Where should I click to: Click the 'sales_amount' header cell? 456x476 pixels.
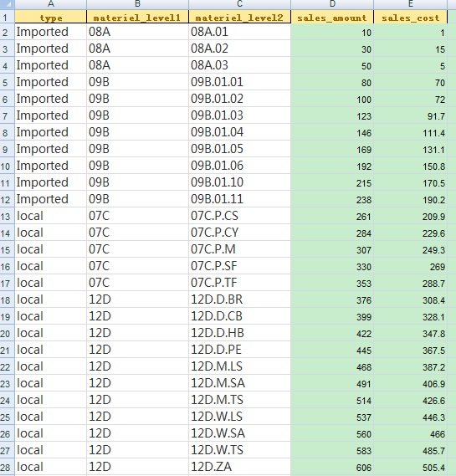click(x=332, y=17)
